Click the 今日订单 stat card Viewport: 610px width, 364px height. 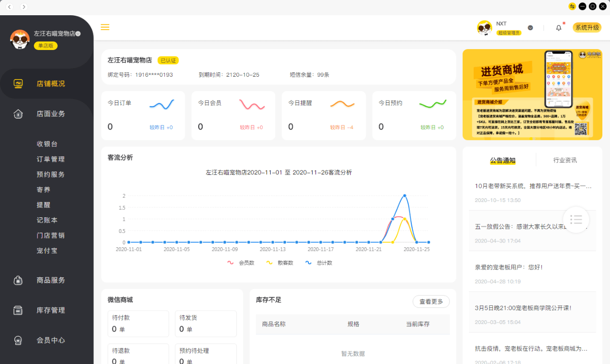click(143, 115)
